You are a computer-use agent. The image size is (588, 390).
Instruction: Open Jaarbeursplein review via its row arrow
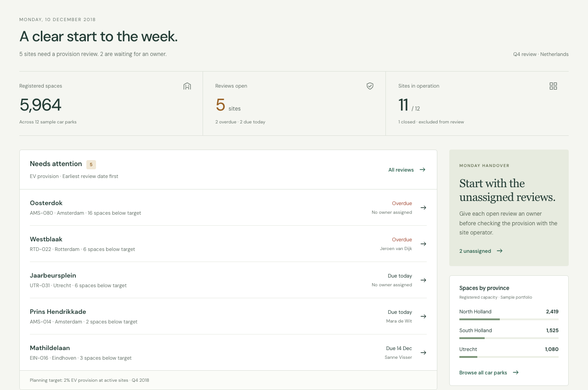point(424,280)
